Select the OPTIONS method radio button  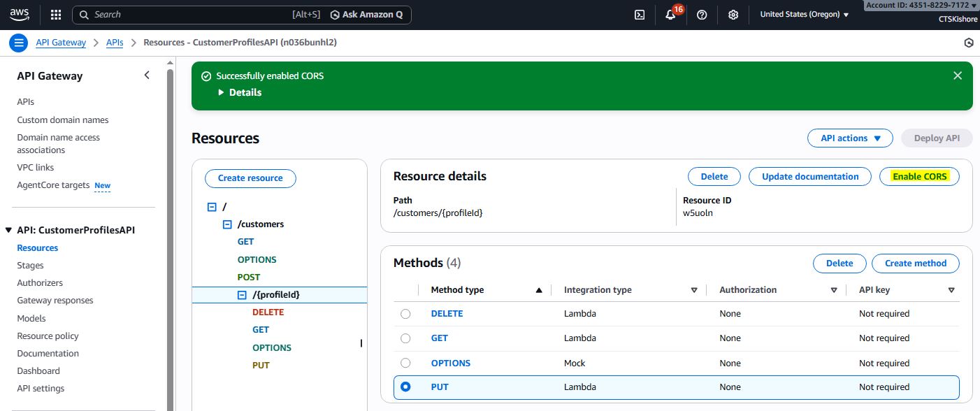[x=405, y=363]
